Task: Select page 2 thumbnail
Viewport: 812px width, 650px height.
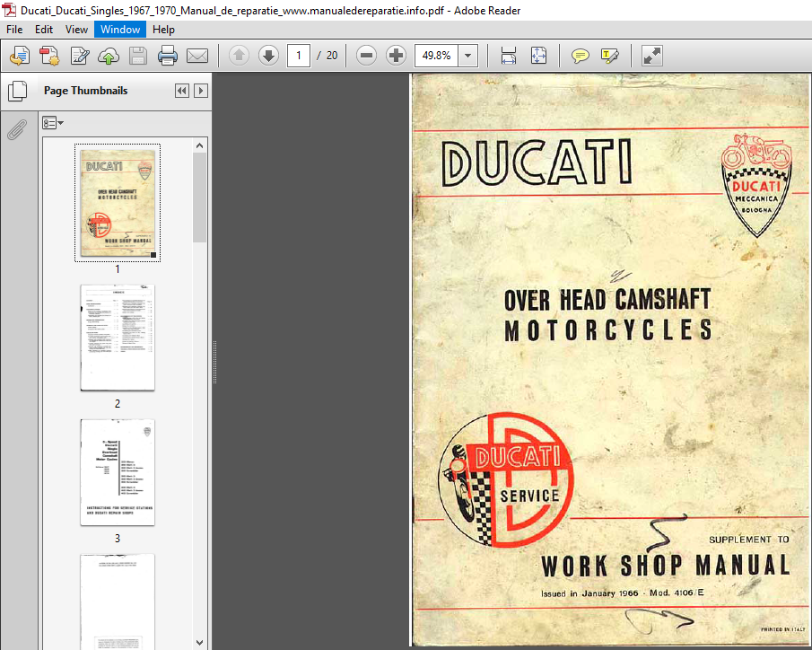Action: [118, 337]
